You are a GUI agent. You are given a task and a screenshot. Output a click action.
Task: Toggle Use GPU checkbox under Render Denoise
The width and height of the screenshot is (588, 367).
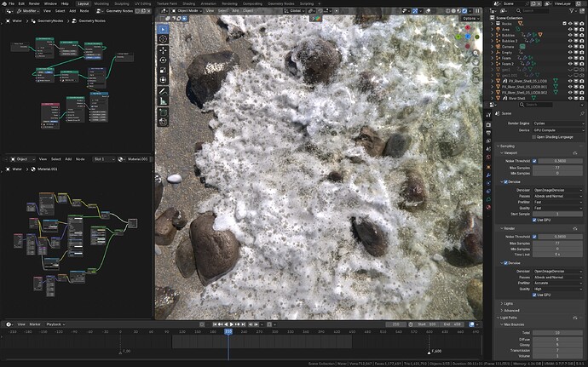(x=534, y=295)
